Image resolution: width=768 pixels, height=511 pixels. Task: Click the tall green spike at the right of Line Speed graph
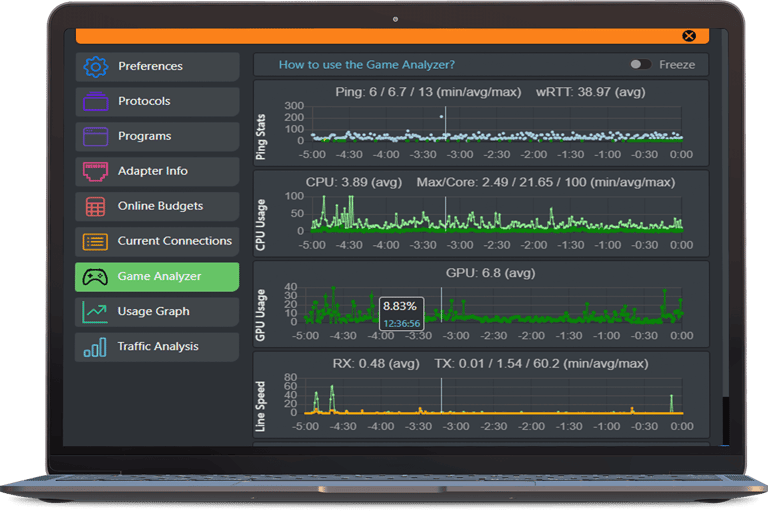[x=672, y=403]
